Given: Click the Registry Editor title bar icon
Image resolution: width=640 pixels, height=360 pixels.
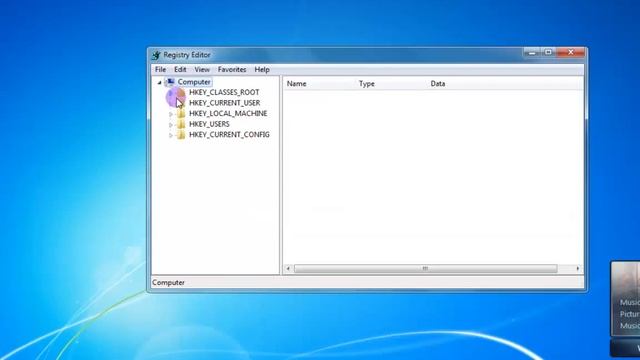Looking at the screenshot, I should pos(156,55).
